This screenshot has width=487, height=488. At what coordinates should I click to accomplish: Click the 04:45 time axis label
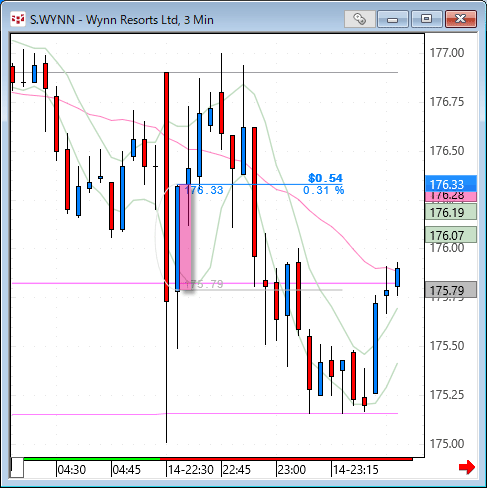127,470
